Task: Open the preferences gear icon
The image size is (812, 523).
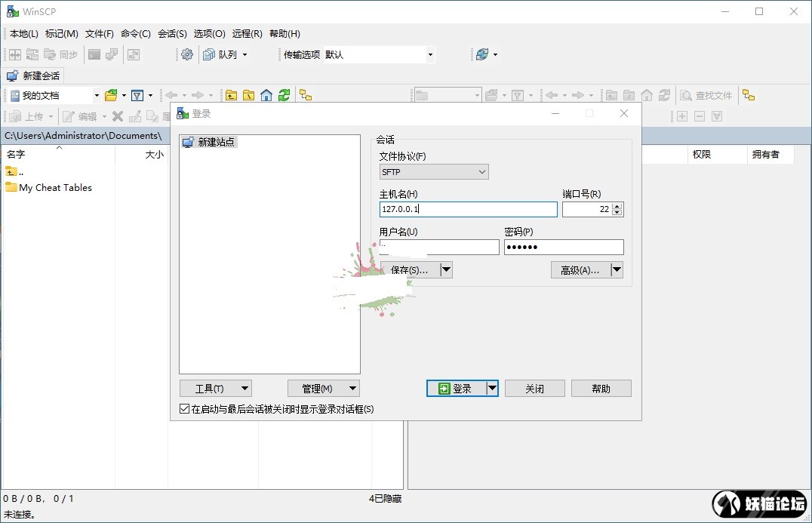Action: (x=187, y=54)
